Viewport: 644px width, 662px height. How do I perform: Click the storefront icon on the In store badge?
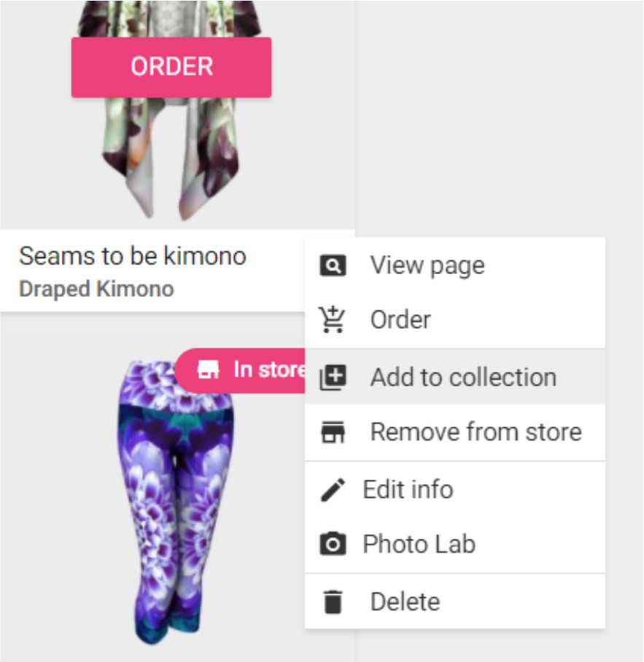(x=208, y=370)
